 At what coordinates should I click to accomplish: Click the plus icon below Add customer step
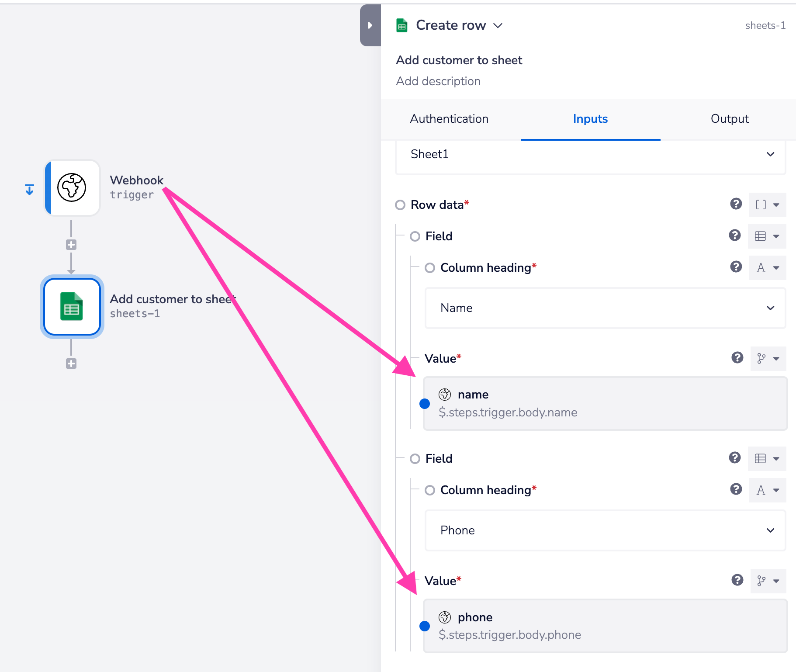pos(71,364)
